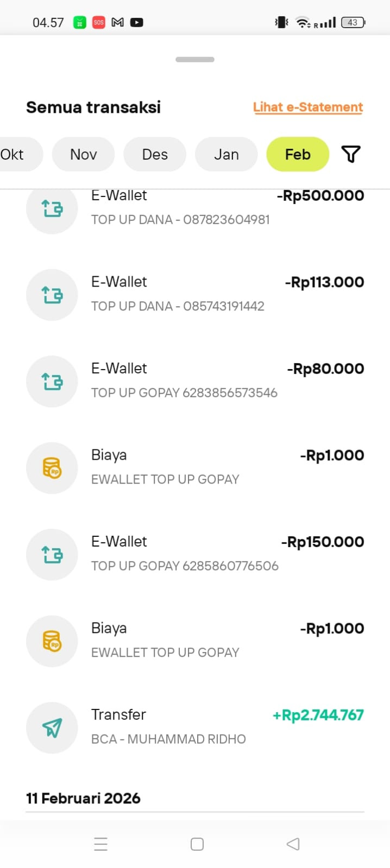Screen dimensions: 390x868
Task: Tap e-wallet icon for GOPAY 6283856573546 top up
Action: pos(52,382)
